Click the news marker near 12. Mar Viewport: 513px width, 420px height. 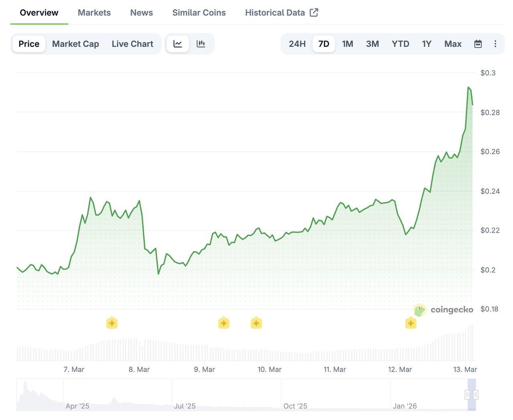pos(410,323)
